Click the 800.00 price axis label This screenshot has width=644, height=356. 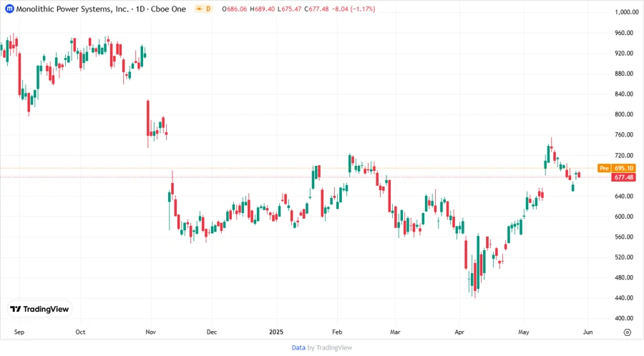624,114
